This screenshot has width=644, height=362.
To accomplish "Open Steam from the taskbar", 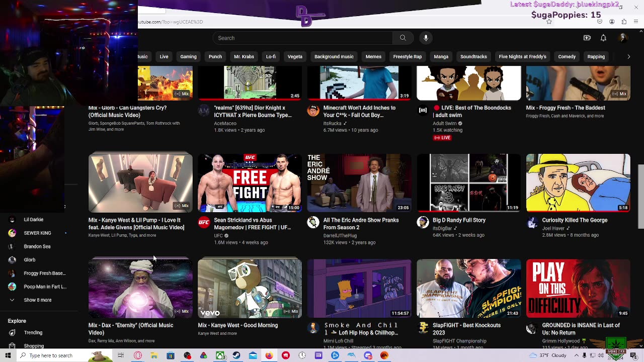I will tap(236, 355).
